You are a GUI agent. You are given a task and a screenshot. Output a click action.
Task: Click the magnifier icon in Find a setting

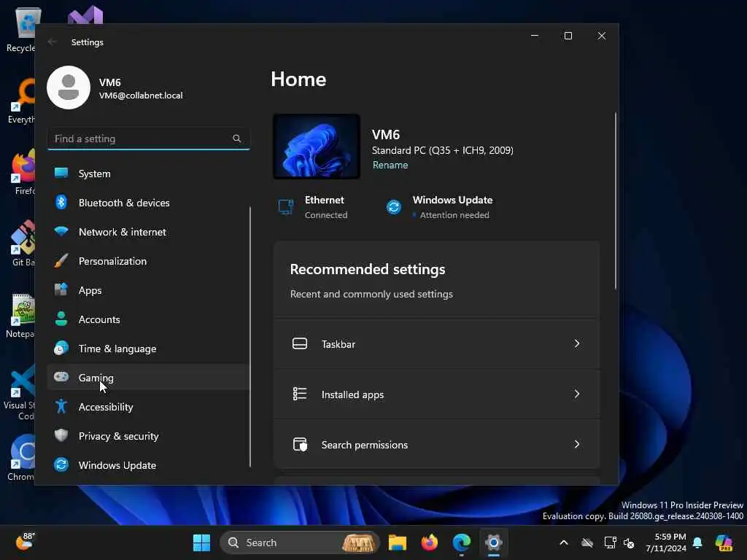point(237,139)
